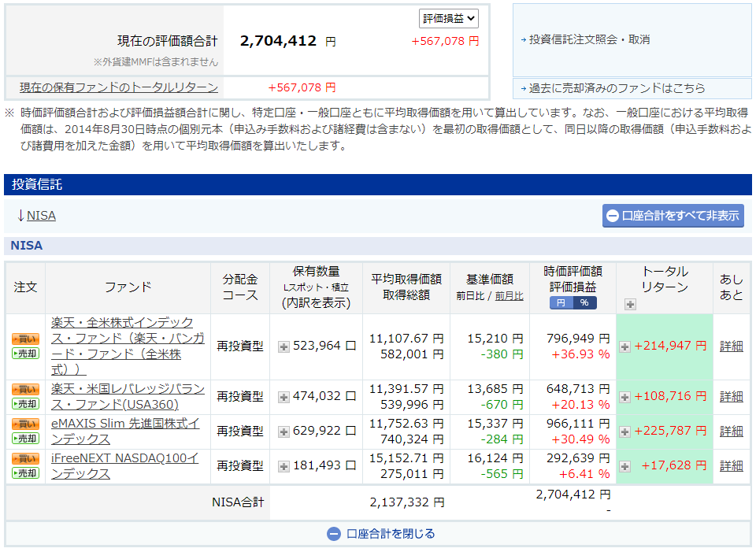Expand total return details for +17,628 円
Screen dimensions: 756x552
click(x=624, y=466)
